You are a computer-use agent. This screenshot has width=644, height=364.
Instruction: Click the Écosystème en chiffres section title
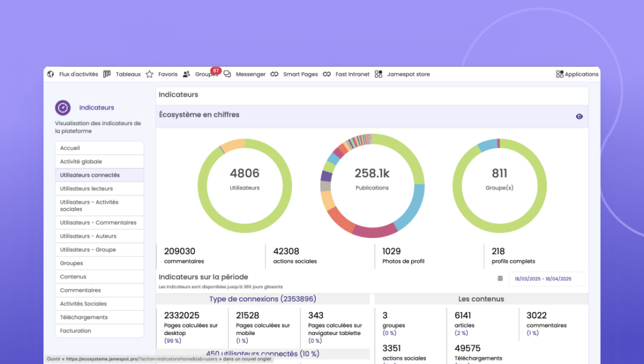(199, 114)
